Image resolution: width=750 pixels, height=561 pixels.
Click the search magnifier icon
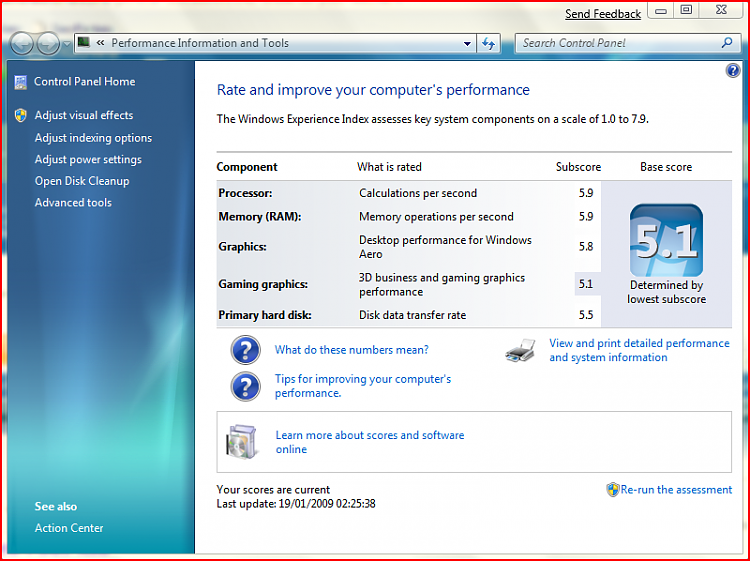point(727,43)
